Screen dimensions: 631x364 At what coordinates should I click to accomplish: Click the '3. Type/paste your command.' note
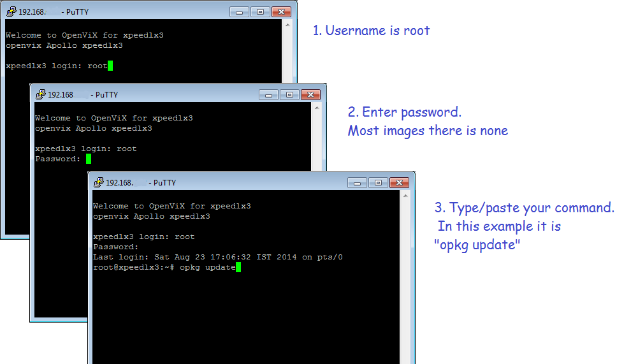click(x=525, y=208)
